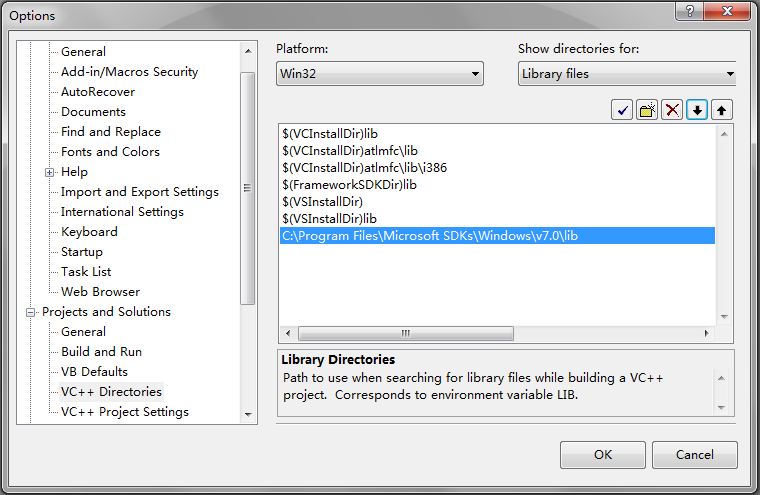Screen dimensions: 760x495
Task: Click the OK button
Action: [602, 455]
